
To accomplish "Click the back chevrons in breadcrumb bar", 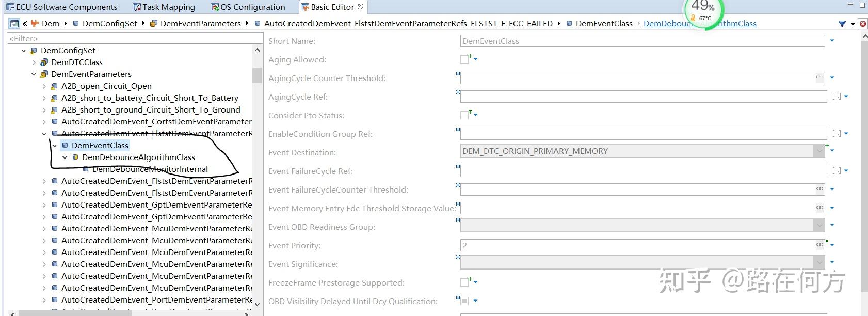I will [x=24, y=23].
